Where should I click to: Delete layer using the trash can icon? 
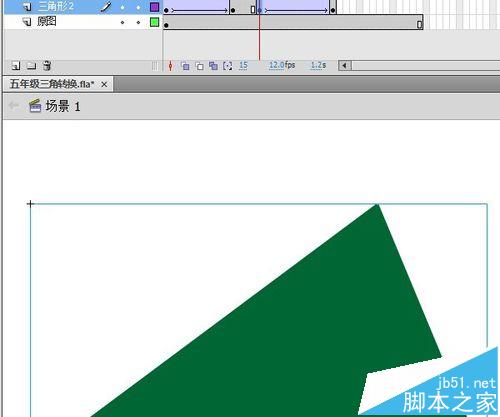47,65
